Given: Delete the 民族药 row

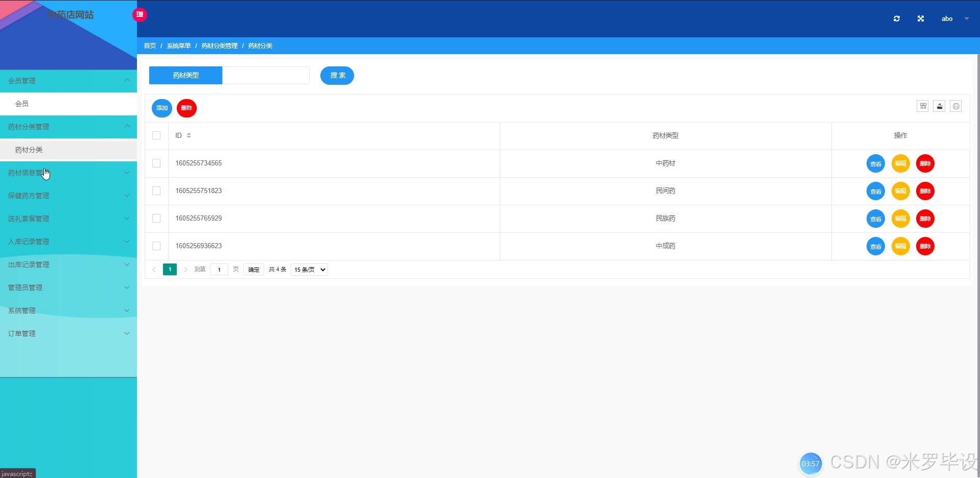Looking at the screenshot, I should (x=925, y=219).
